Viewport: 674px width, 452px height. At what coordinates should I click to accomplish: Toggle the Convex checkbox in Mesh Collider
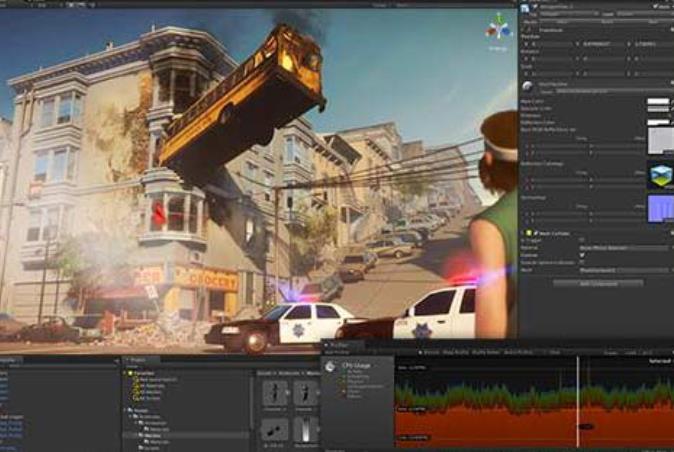point(582,254)
